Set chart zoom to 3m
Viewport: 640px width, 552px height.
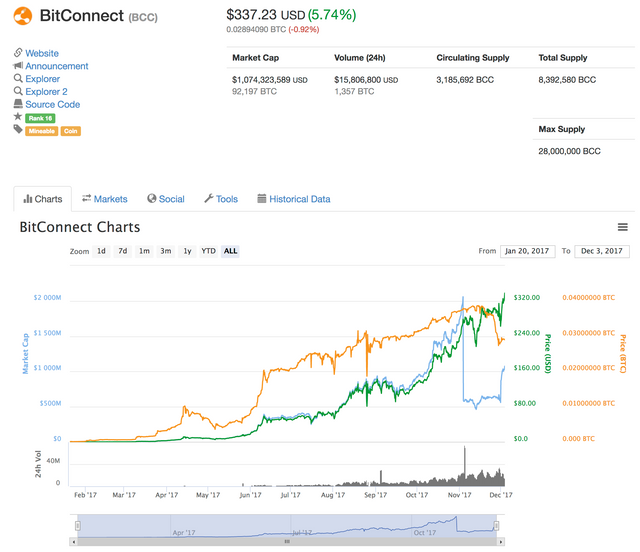[166, 251]
